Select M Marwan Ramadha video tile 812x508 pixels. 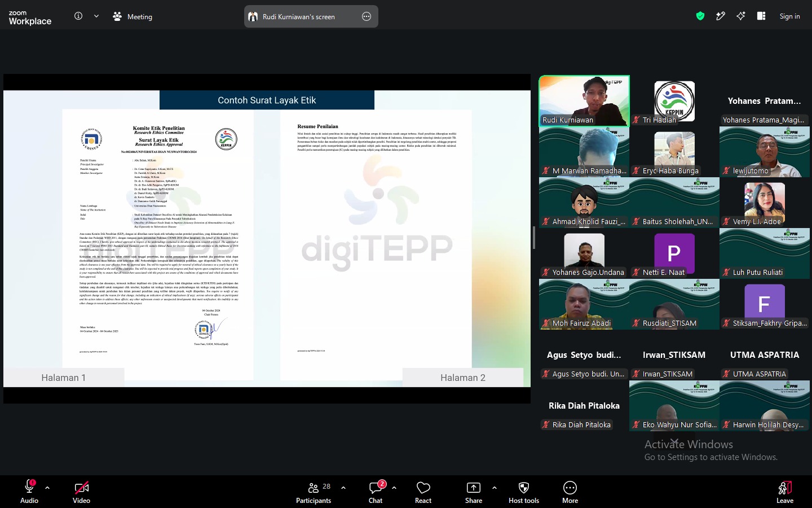(x=584, y=152)
